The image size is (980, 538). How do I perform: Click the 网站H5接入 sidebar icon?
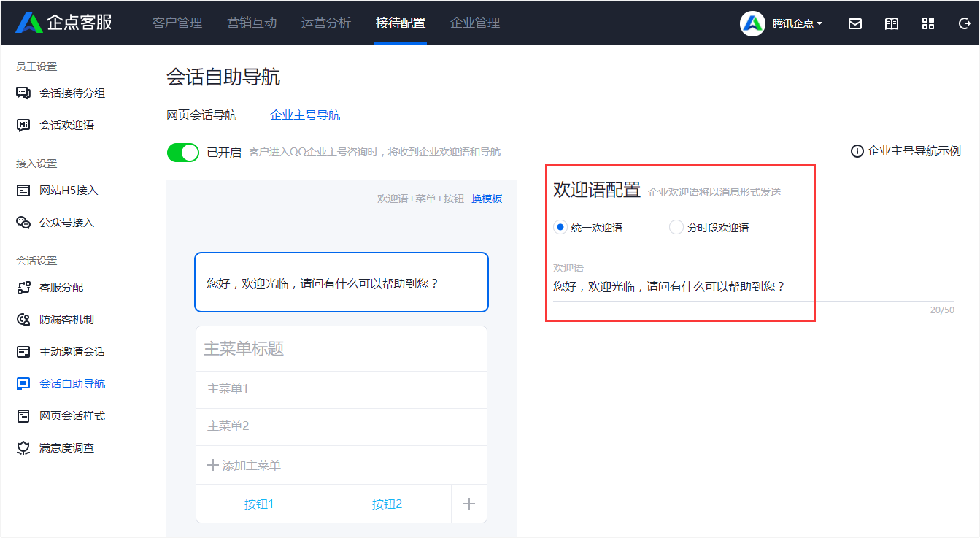click(23, 191)
